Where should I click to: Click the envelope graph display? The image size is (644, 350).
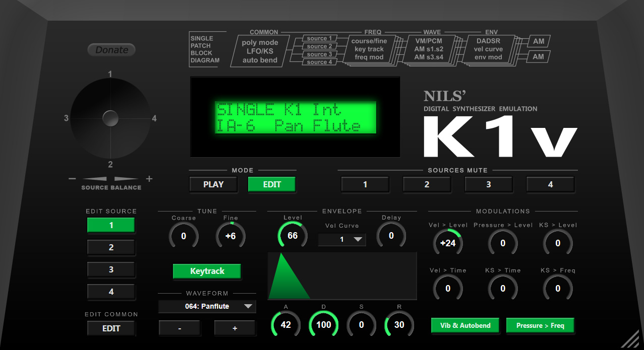[342, 276]
